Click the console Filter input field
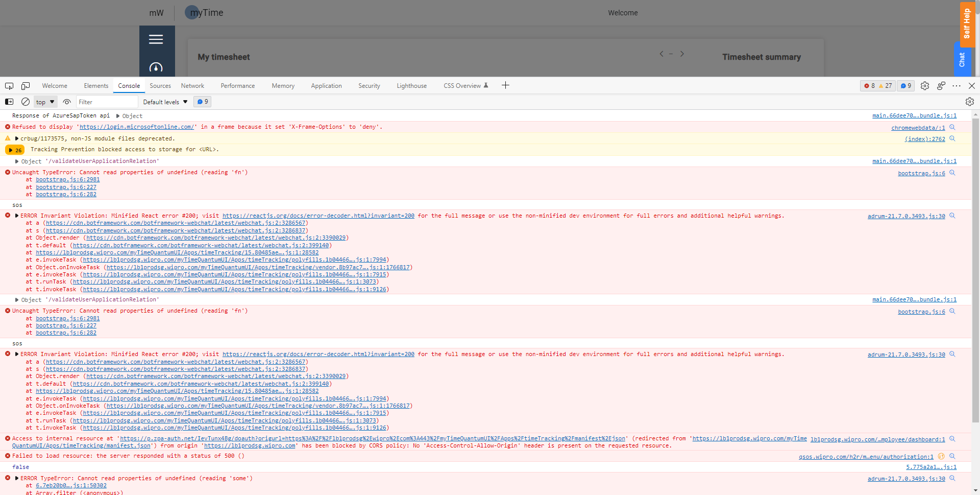 click(x=107, y=102)
